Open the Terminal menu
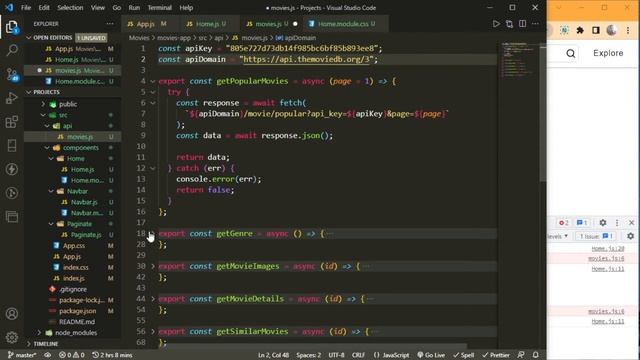640x360 pixels. click(x=159, y=8)
